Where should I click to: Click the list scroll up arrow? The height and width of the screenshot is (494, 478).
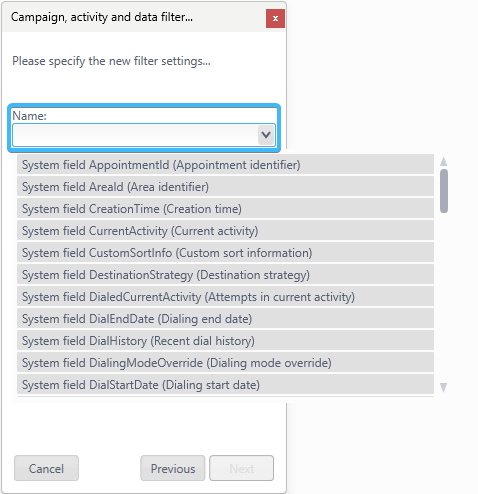[443, 162]
